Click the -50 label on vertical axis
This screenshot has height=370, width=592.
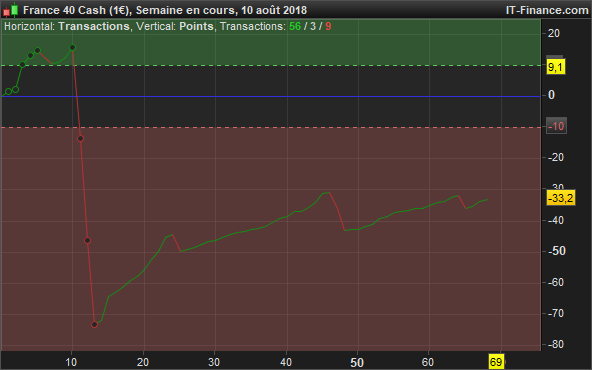[557, 251]
